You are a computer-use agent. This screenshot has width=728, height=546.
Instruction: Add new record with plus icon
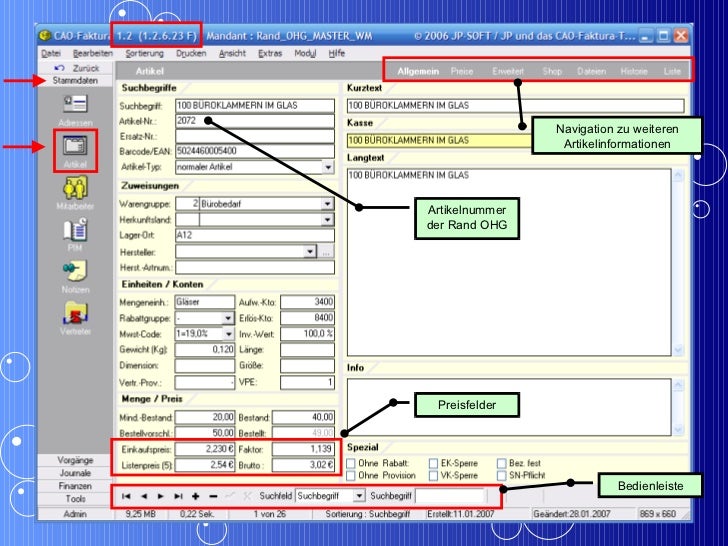pyautogui.click(x=195, y=496)
